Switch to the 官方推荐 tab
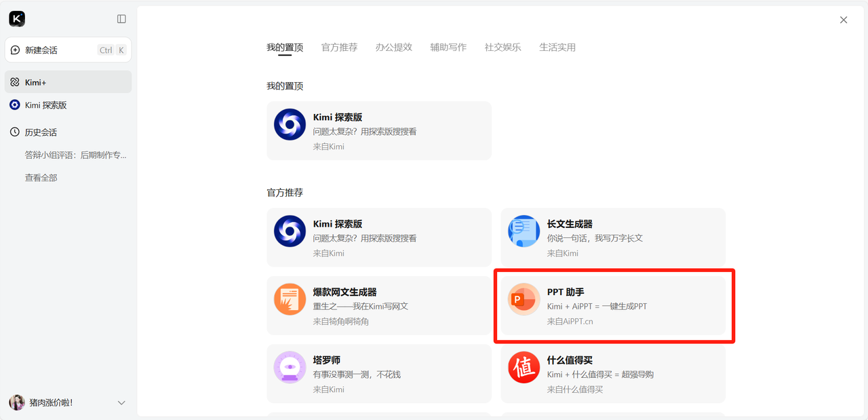 tap(339, 47)
